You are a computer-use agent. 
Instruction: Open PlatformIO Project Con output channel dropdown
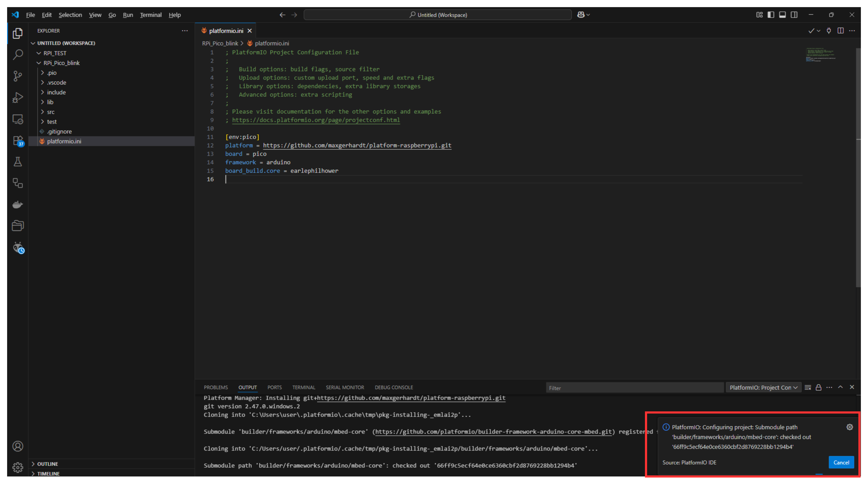(763, 387)
